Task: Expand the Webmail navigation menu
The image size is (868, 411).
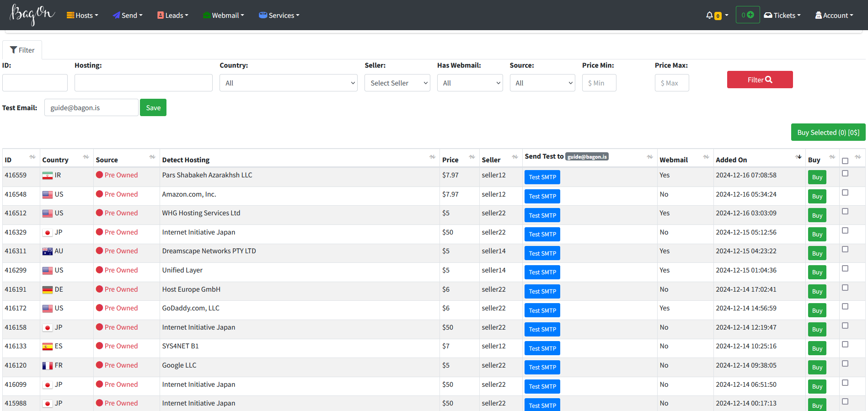Action: (x=223, y=15)
